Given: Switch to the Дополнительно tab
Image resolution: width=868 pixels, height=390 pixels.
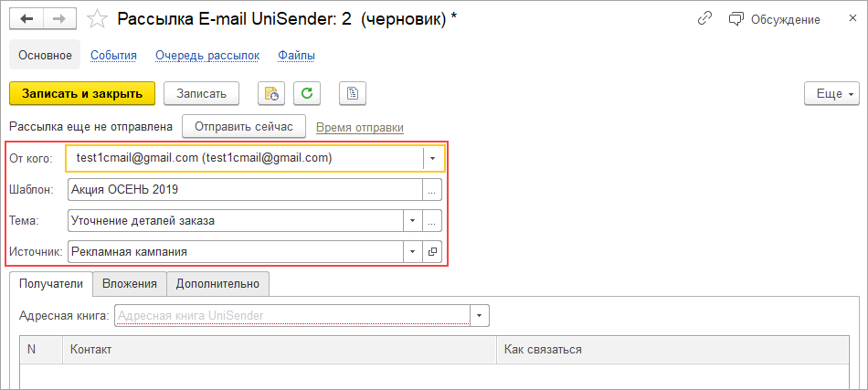Looking at the screenshot, I should coord(217,284).
